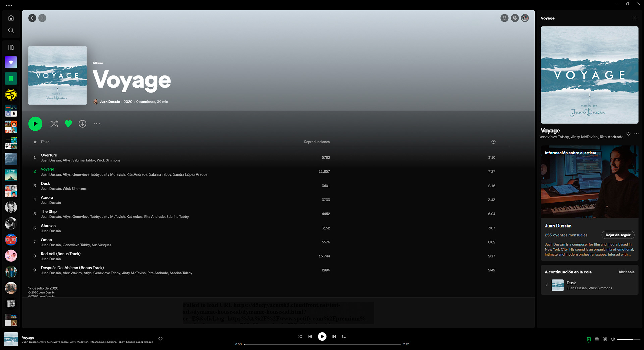
Task: Click Voyage title in bottom player bar
Action: [28, 338]
